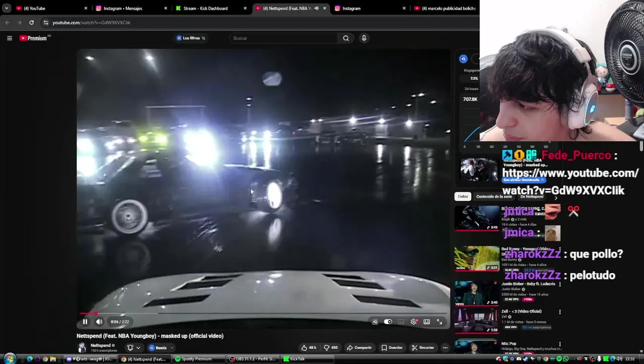Open KickTalk from the taskbar
Image resolution: width=644 pixels, height=364 pixels.
(x=307, y=359)
